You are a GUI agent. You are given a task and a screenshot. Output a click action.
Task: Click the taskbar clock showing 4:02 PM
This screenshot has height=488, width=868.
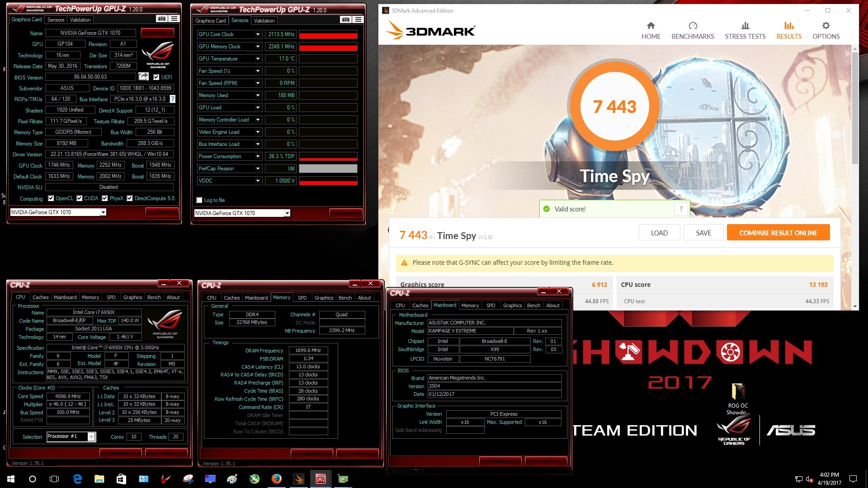point(829,479)
